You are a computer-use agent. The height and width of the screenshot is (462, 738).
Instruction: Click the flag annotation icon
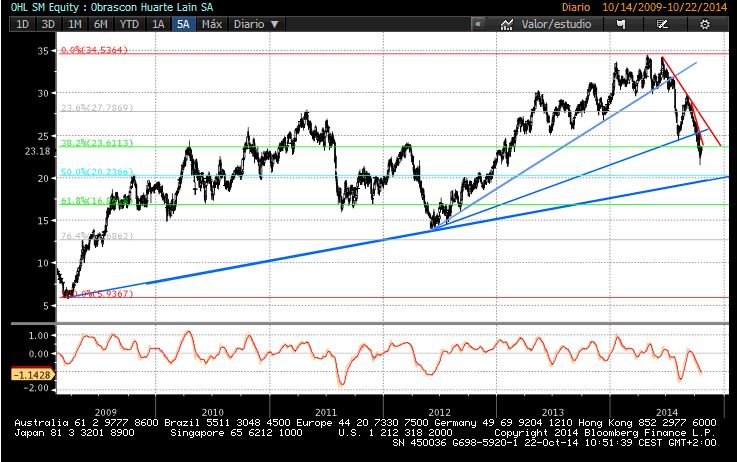tap(621, 24)
